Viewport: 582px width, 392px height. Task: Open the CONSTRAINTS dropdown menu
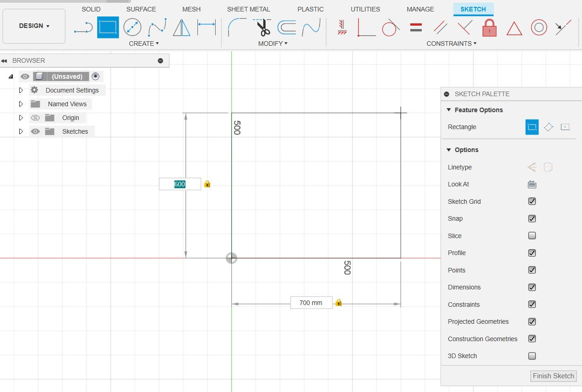pyautogui.click(x=451, y=44)
